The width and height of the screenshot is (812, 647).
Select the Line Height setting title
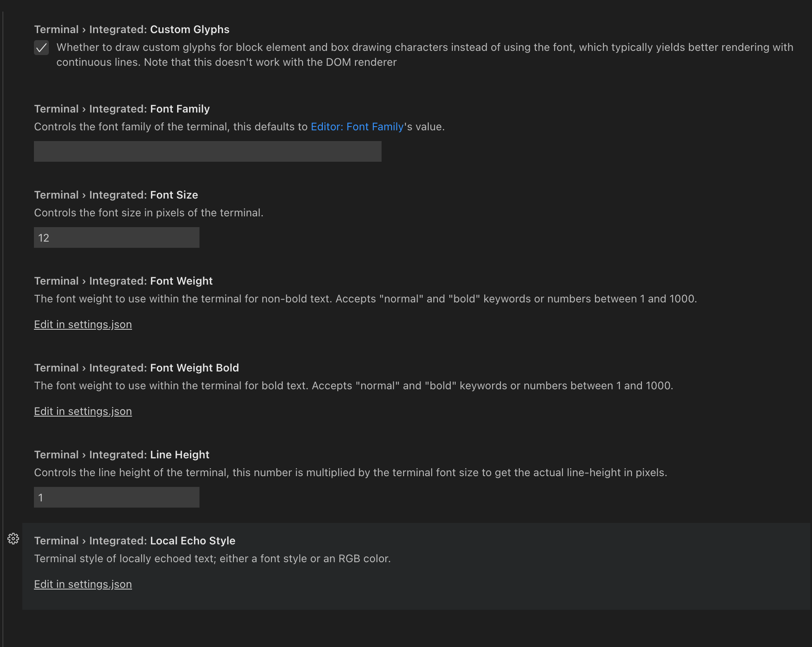(122, 454)
